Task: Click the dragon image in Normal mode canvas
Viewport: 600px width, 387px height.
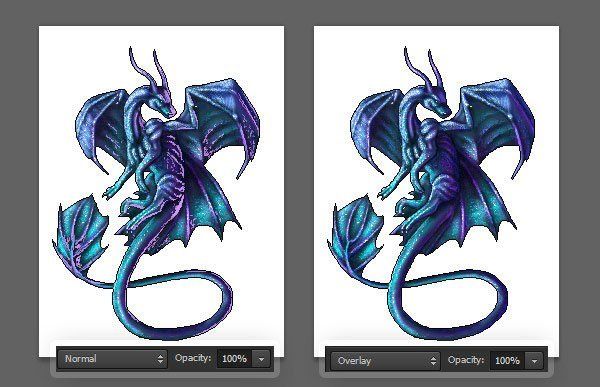Action: (157, 193)
